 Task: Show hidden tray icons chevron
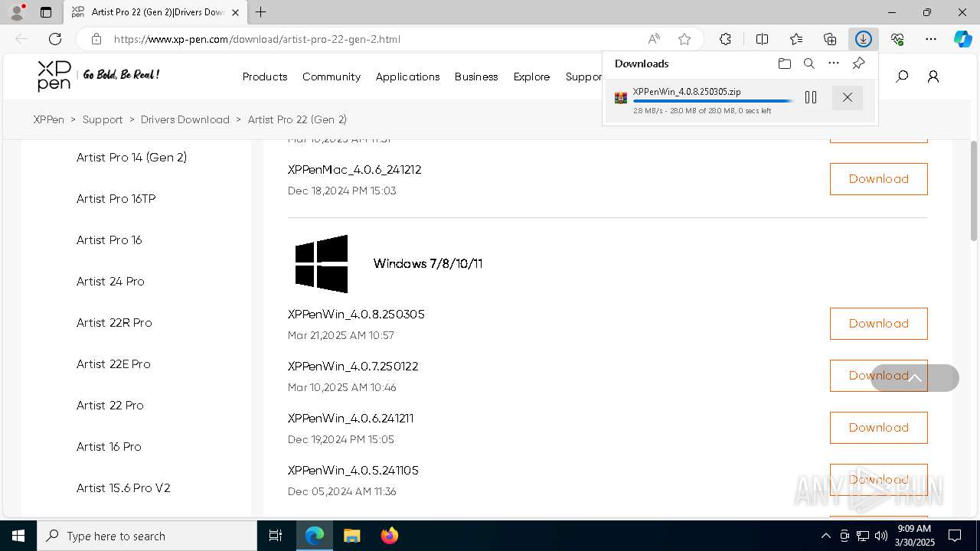(825, 536)
